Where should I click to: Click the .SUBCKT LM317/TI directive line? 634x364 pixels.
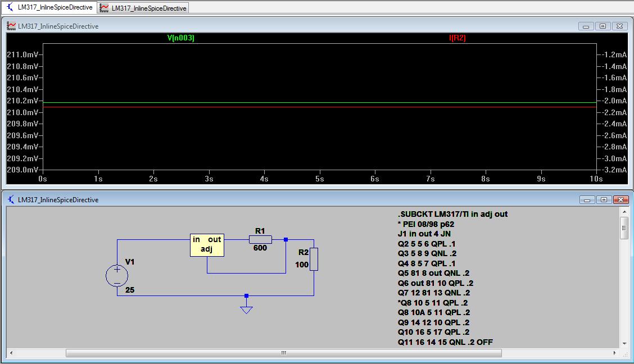453,214
